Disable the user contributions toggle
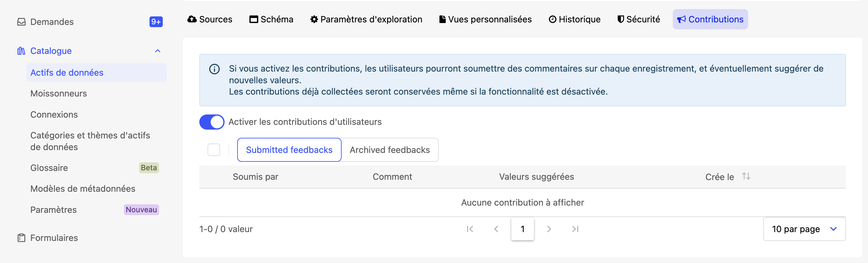 tap(212, 122)
